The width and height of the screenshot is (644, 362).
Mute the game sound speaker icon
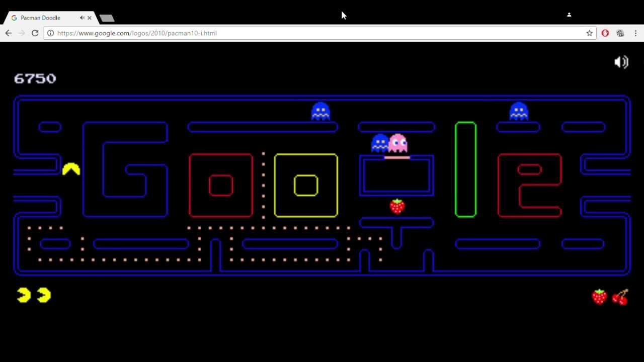(621, 62)
